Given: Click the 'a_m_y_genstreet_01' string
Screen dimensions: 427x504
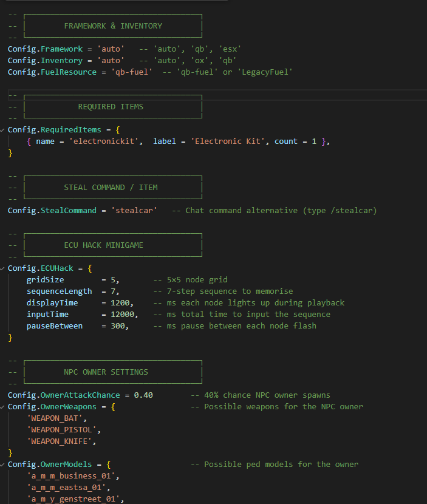Looking at the screenshot, I should [73, 499].
